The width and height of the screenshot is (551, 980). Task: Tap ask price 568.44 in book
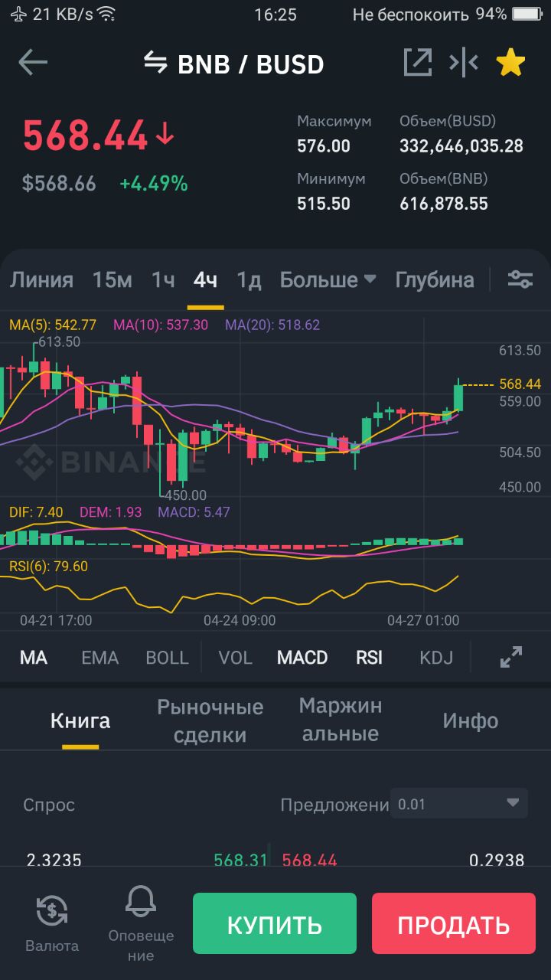pos(309,860)
